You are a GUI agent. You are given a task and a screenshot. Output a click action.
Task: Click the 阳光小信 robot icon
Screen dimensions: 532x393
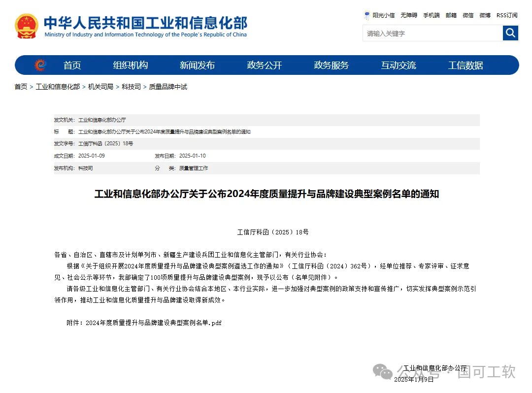coord(367,15)
